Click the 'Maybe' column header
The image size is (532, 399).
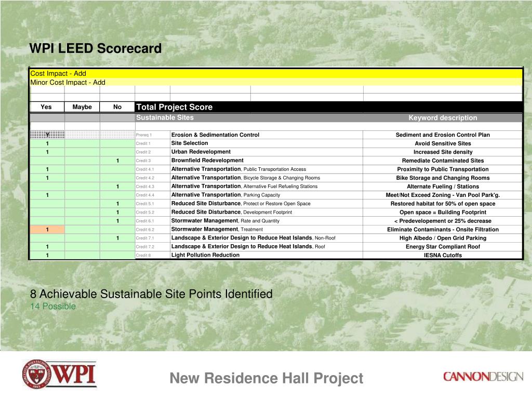(82, 107)
